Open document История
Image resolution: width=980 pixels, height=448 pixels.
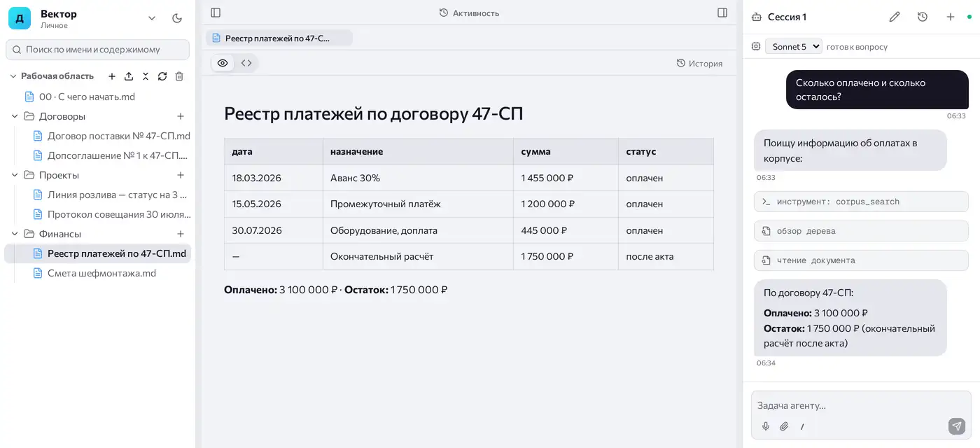[699, 63]
